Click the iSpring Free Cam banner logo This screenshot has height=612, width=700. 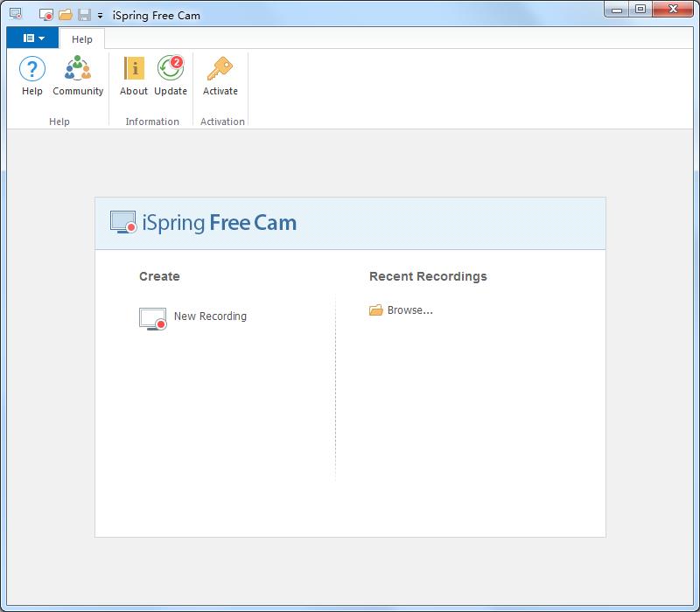coord(122,221)
